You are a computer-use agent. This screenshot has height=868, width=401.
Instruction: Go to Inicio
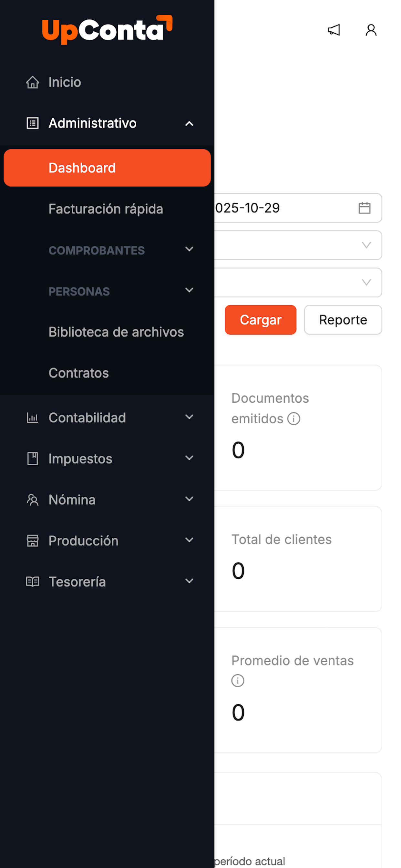65,82
